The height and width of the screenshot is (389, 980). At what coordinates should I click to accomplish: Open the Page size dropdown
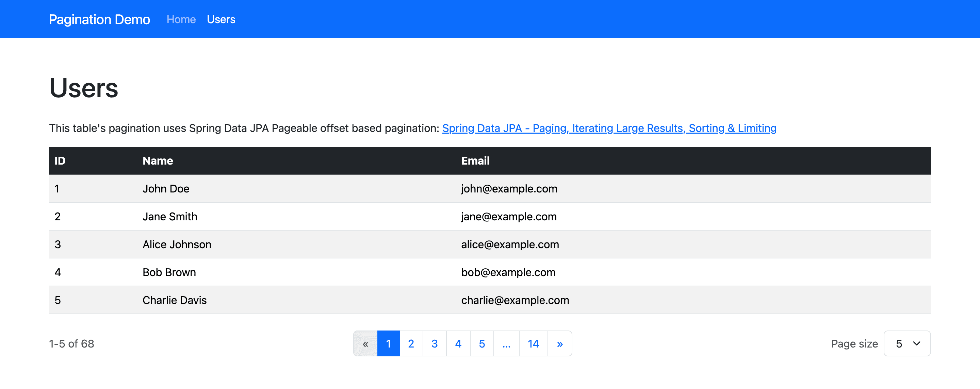[x=907, y=343]
